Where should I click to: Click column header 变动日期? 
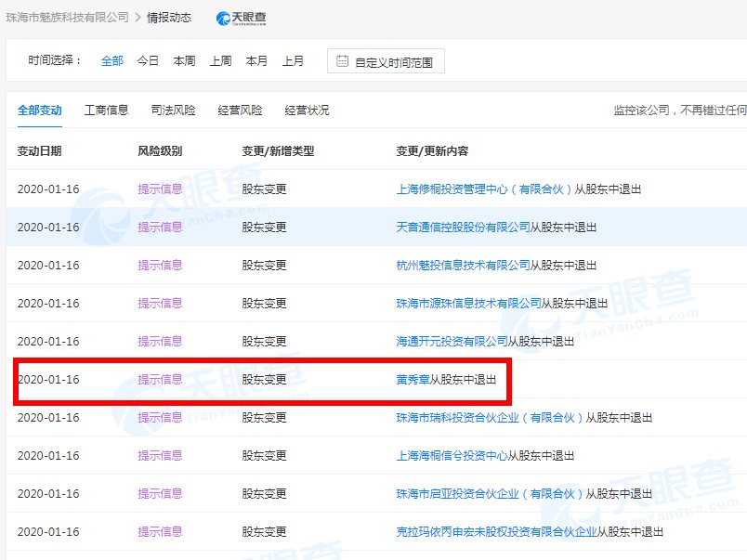point(40,151)
